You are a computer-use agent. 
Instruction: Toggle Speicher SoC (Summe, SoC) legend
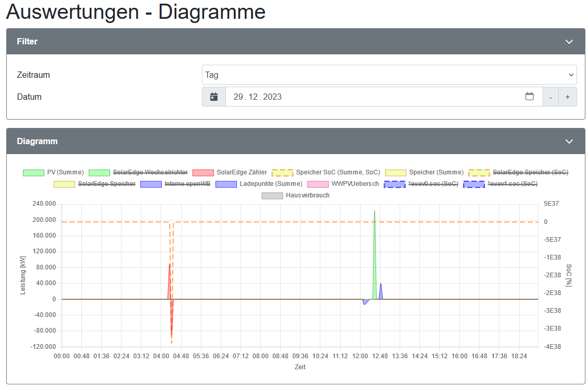click(x=338, y=172)
